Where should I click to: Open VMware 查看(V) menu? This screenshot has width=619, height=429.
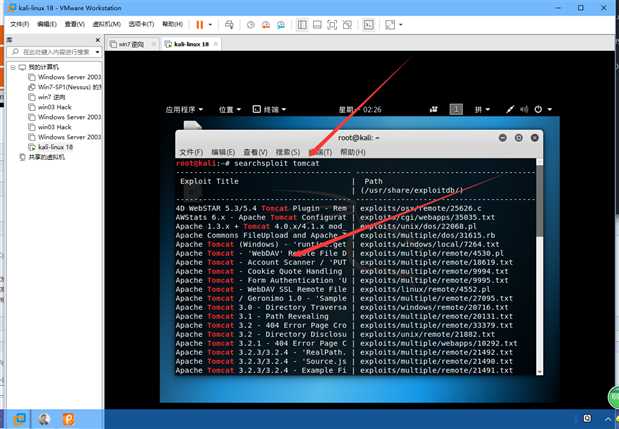[75, 24]
